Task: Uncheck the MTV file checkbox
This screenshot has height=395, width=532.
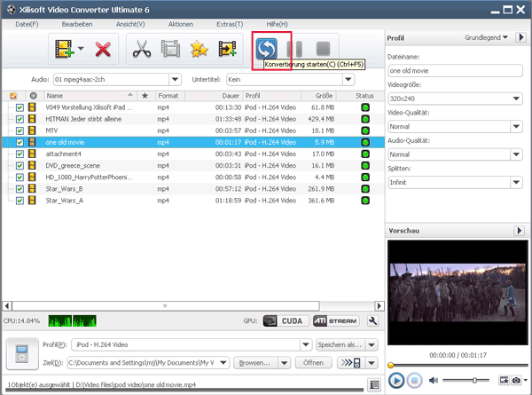Action: tap(20, 130)
